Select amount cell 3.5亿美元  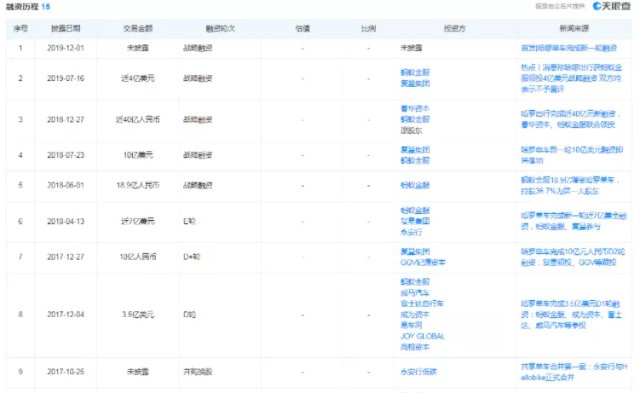pyautogui.click(x=138, y=314)
